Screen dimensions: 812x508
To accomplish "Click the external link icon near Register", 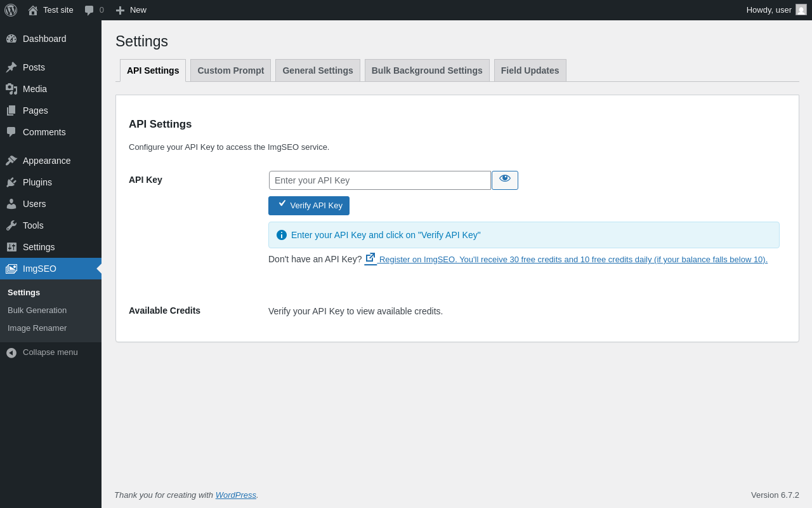I will (370, 258).
